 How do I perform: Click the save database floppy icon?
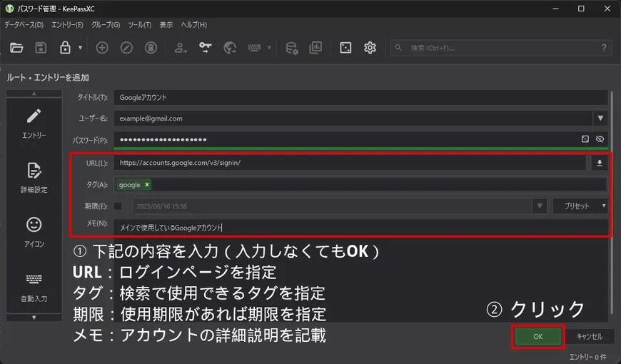pyautogui.click(x=41, y=48)
